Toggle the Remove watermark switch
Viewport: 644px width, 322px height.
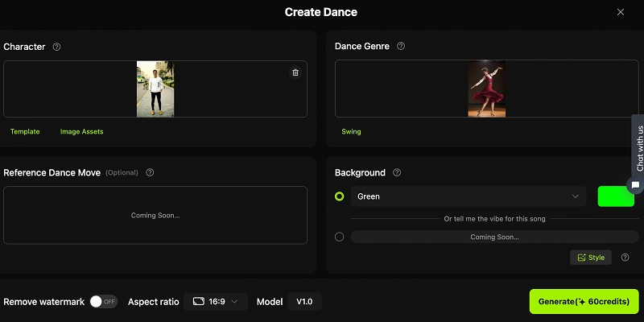pos(103,301)
